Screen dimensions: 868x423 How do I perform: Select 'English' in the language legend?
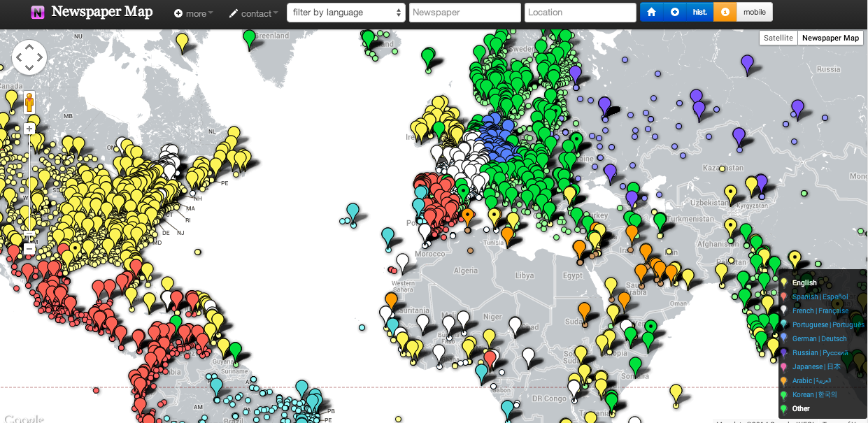pos(804,283)
